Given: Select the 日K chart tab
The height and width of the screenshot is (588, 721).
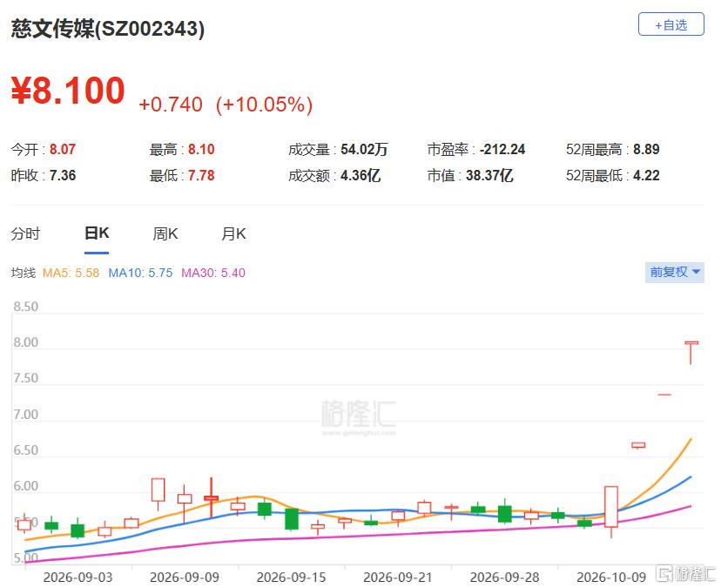Looking at the screenshot, I should tap(97, 233).
